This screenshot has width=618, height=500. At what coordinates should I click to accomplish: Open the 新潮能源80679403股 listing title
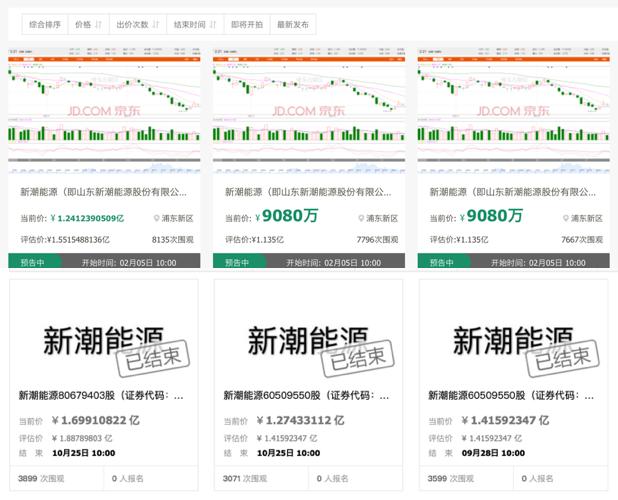coord(101,396)
